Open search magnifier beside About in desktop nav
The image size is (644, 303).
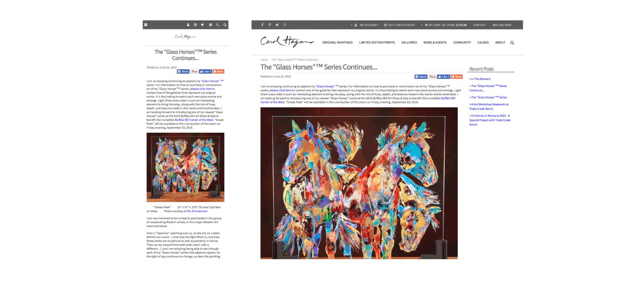[x=512, y=43]
